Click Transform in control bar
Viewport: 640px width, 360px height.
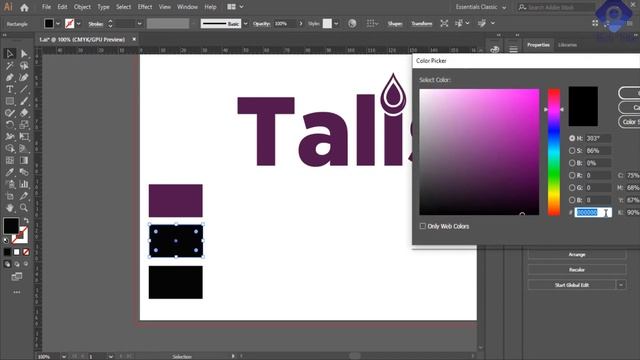pos(422,24)
